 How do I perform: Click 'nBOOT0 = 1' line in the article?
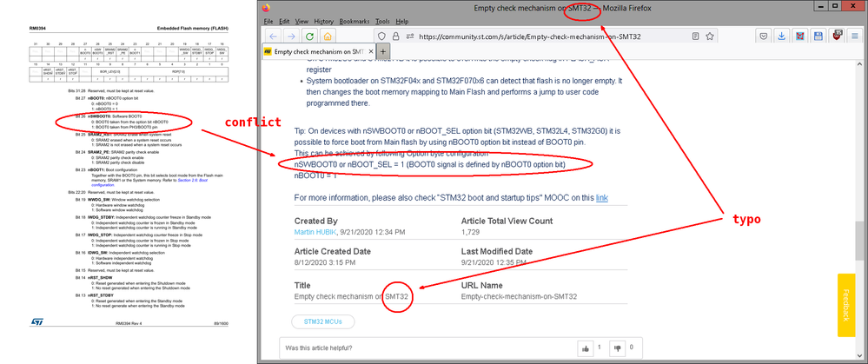[315, 175]
